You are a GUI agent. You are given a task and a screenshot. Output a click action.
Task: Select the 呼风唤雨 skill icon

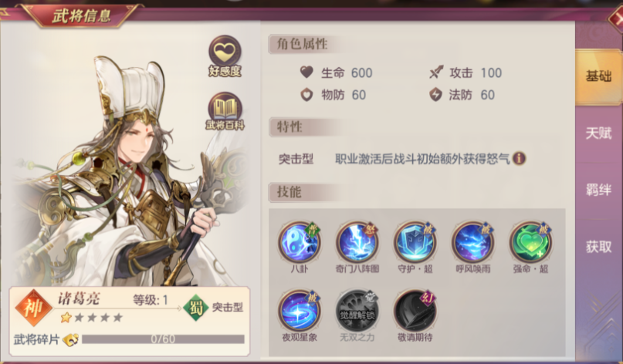point(472,241)
